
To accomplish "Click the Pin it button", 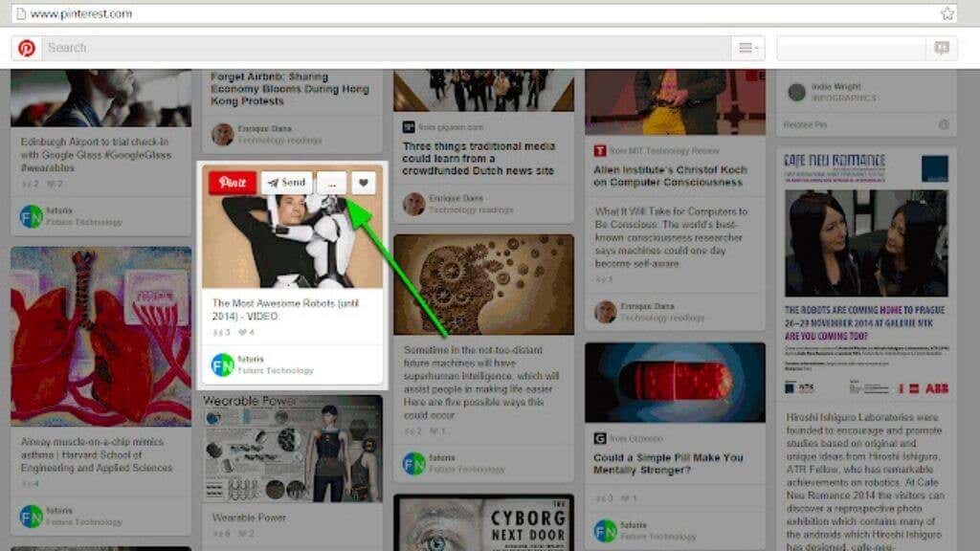I will pyautogui.click(x=233, y=183).
